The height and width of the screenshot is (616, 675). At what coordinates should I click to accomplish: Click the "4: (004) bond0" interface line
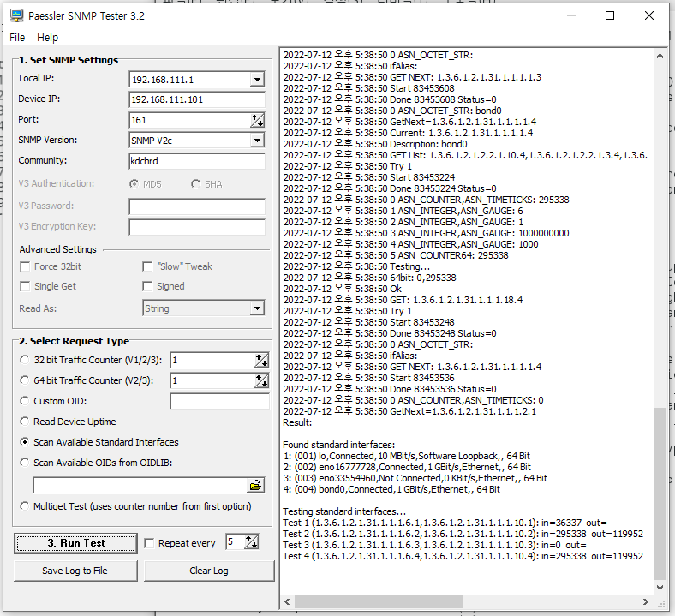[x=391, y=489]
